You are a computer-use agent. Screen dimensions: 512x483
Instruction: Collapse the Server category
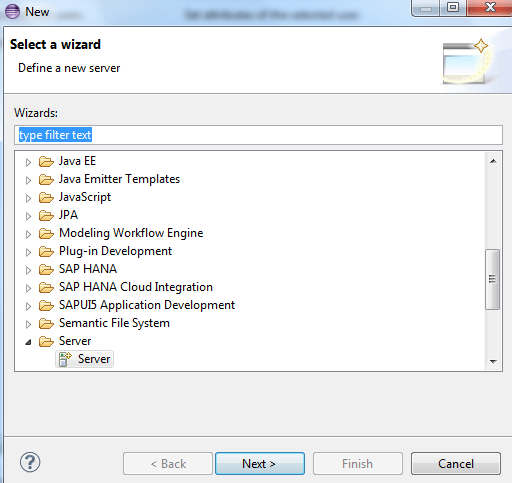[29, 342]
